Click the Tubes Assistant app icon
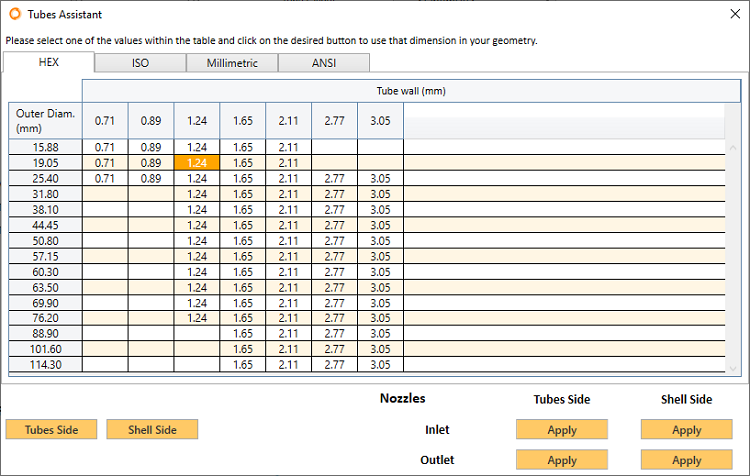The width and height of the screenshot is (750, 476). point(13,15)
